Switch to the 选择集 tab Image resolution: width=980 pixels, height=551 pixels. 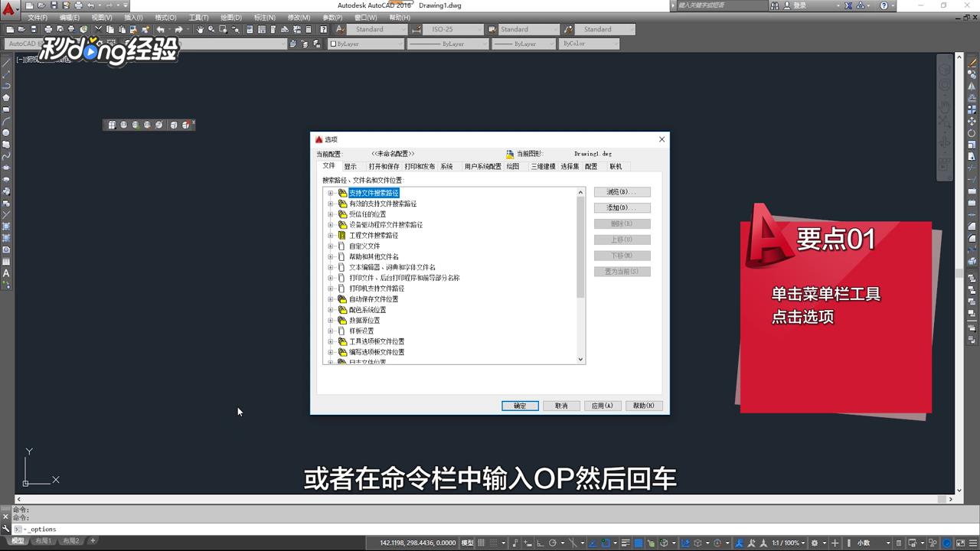click(x=570, y=166)
